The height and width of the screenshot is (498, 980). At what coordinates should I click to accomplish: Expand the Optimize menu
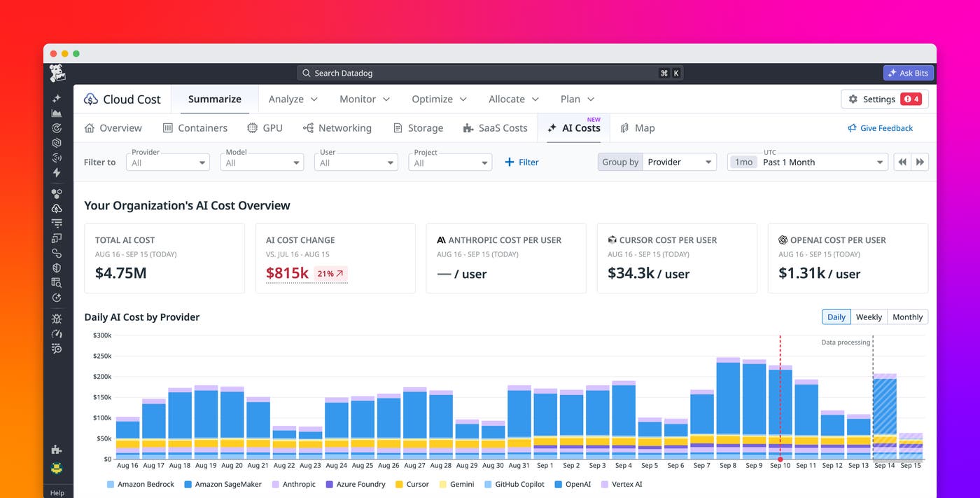[x=439, y=99]
